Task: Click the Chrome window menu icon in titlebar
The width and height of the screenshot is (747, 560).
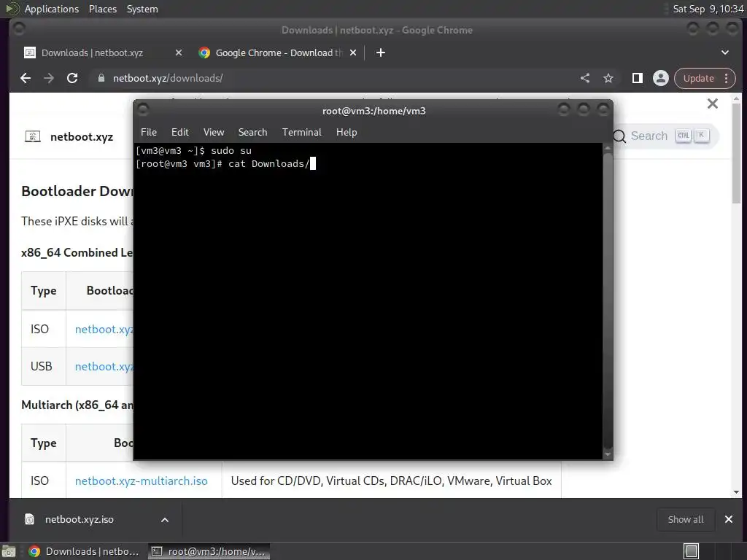Action: (x=19, y=29)
